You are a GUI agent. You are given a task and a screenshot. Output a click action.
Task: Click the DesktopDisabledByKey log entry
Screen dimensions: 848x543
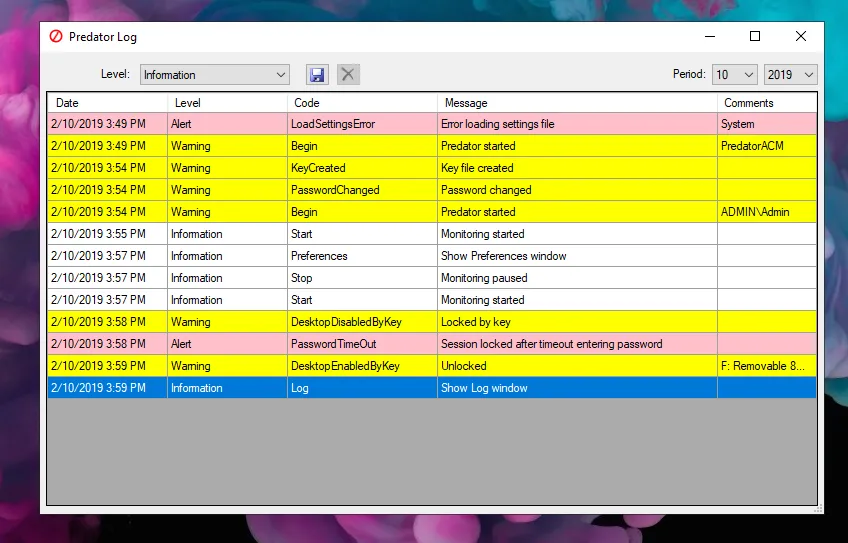[344, 322]
